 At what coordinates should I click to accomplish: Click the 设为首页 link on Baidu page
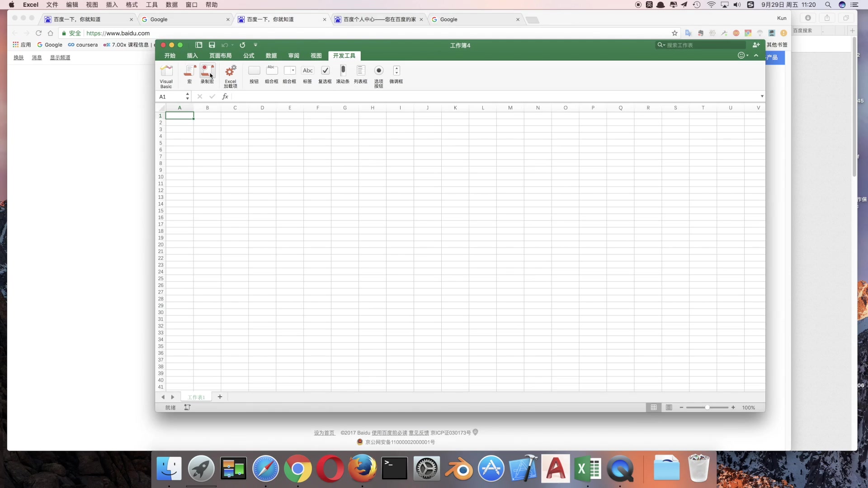(324, 433)
